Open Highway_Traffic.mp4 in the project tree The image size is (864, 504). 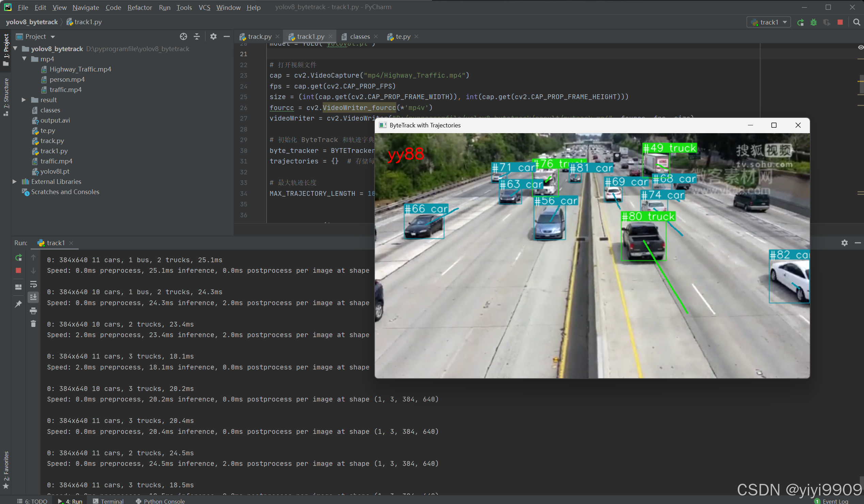(x=80, y=69)
